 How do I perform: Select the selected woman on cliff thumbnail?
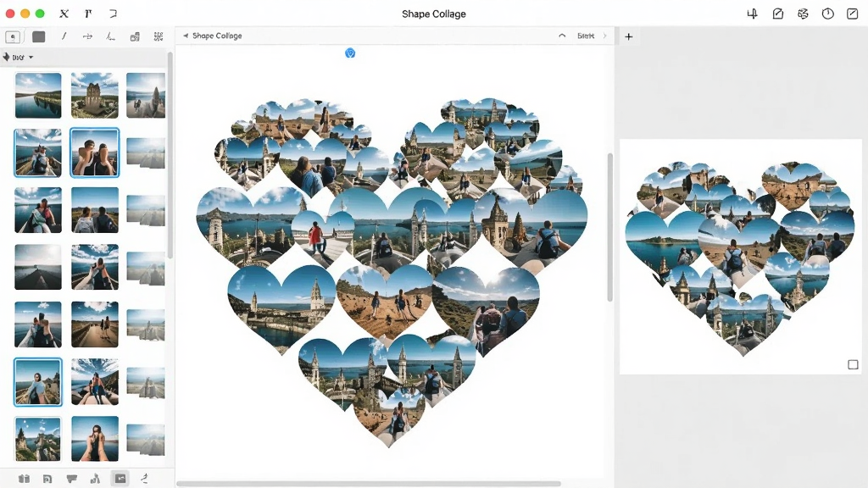tap(38, 382)
